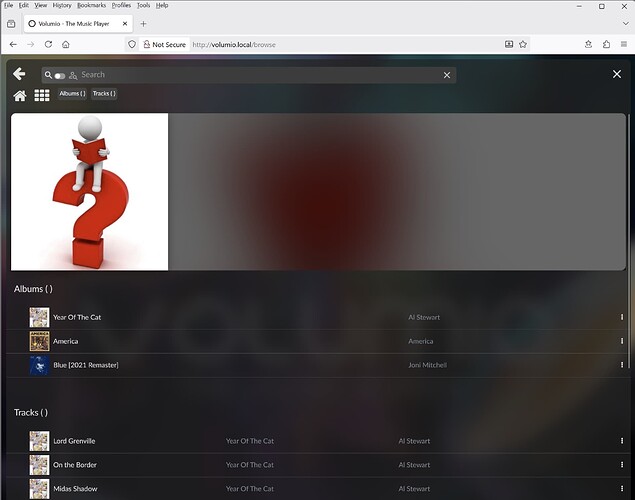635x500 pixels.
Task: Click the Blue [2021 Remaster] album cover
Action: [x=39, y=365]
